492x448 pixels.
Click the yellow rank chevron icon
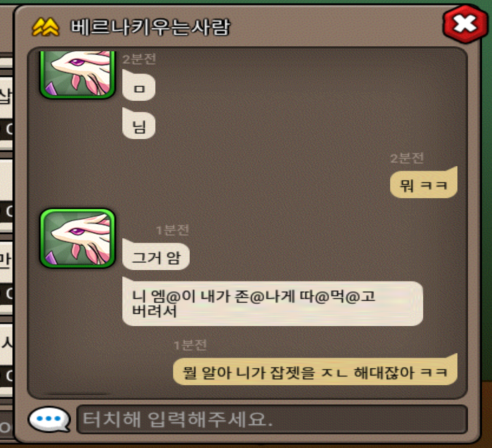[45, 27]
